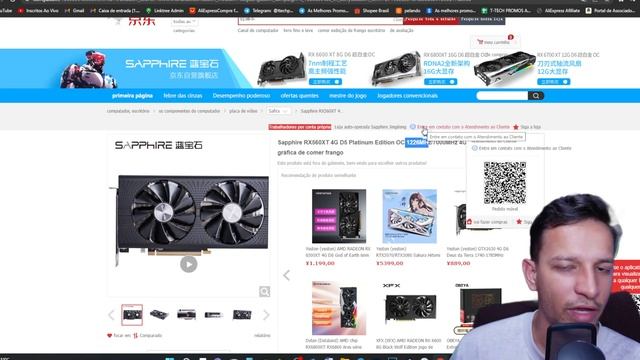Click the computador, escritório breadcrumb
Image resolution: width=640 pixels, height=360 pixels.
click(128, 111)
